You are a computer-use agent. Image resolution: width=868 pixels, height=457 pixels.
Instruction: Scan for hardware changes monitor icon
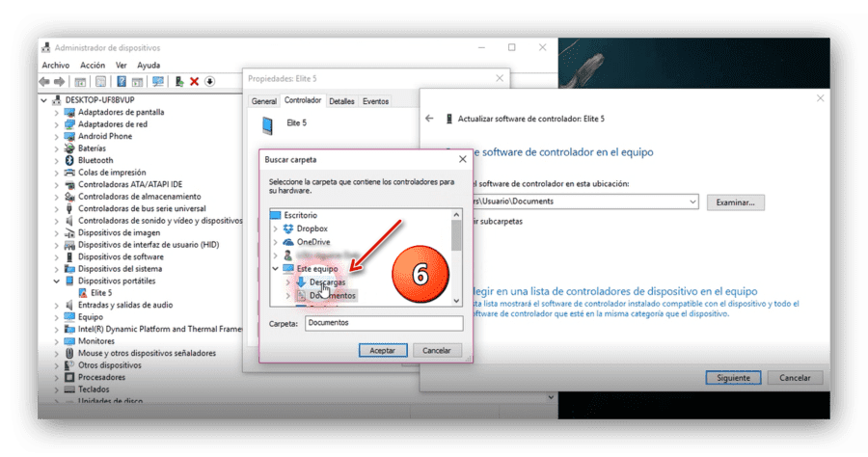pyautogui.click(x=158, y=81)
